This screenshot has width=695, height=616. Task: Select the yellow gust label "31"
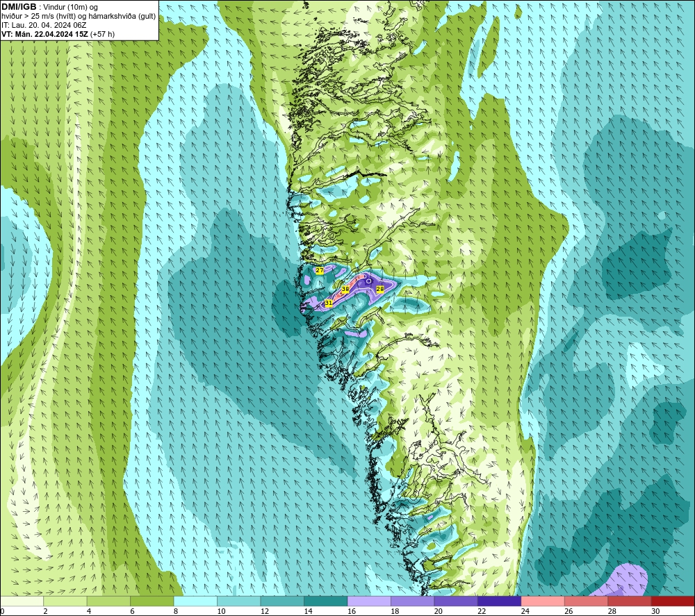coord(329,303)
